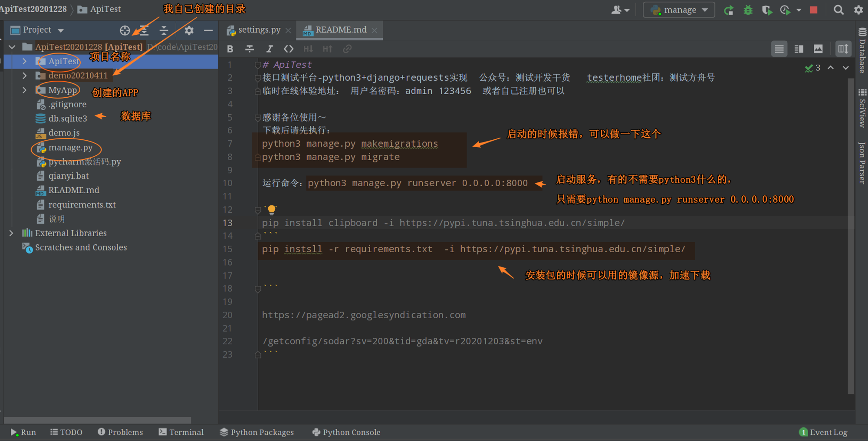868x441 pixels.
Task: Click the Profile run icon
Action: [x=785, y=10]
